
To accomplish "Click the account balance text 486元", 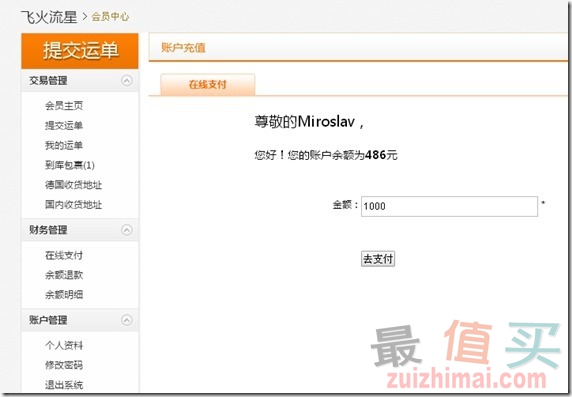I will coord(381,155).
